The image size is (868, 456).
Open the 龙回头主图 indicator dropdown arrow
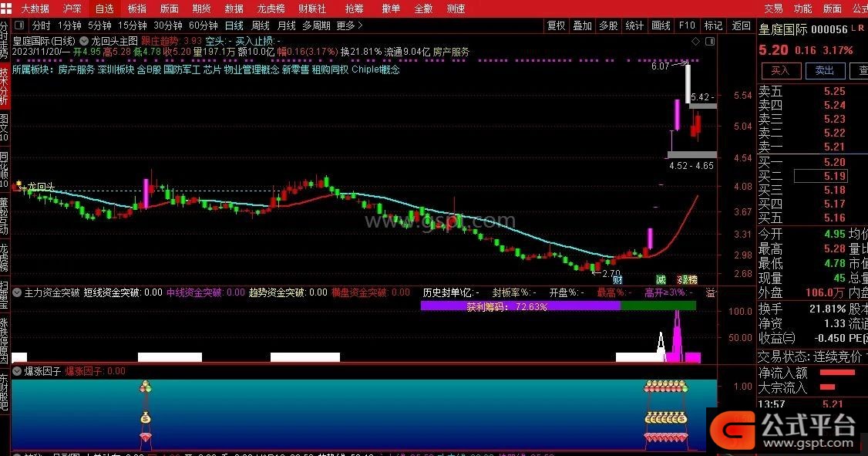click(x=84, y=41)
